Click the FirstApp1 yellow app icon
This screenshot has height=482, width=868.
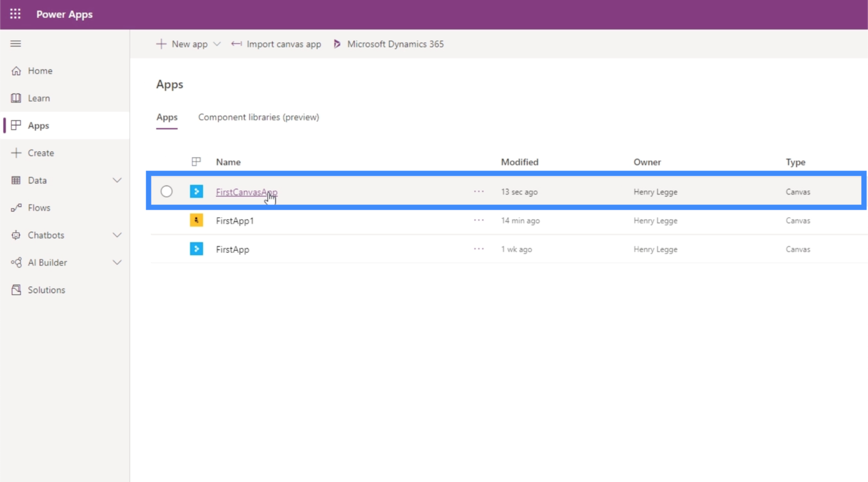pyautogui.click(x=196, y=220)
